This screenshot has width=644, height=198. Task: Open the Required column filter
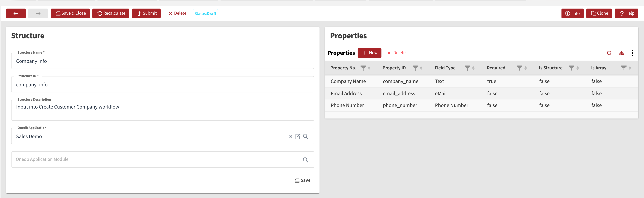pyautogui.click(x=519, y=68)
